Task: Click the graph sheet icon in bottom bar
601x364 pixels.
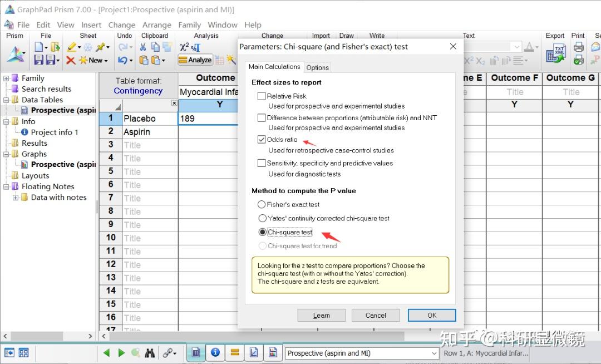Action: (254, 352)
